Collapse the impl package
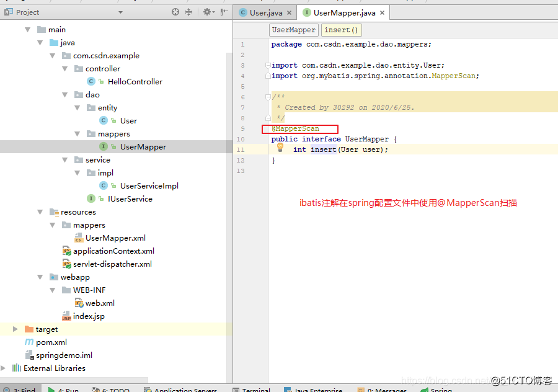This screenshot has height=392, width=558. [x=77, y=173]
